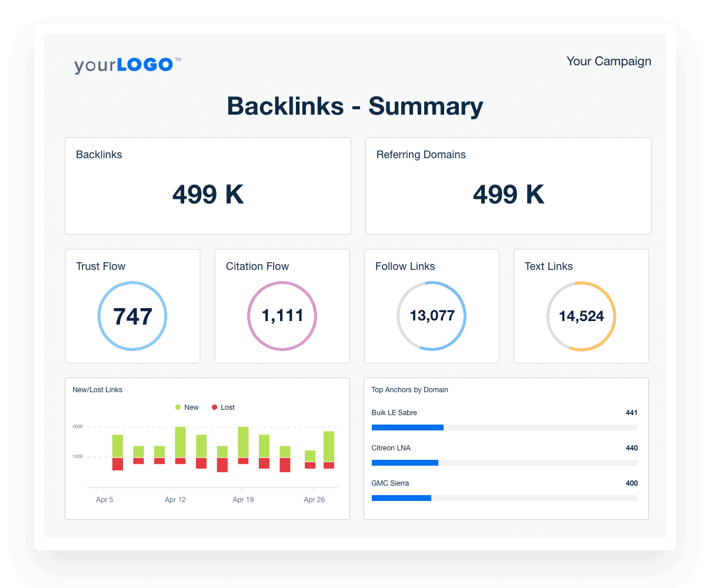Click the green New legend dot

(178, 407)
